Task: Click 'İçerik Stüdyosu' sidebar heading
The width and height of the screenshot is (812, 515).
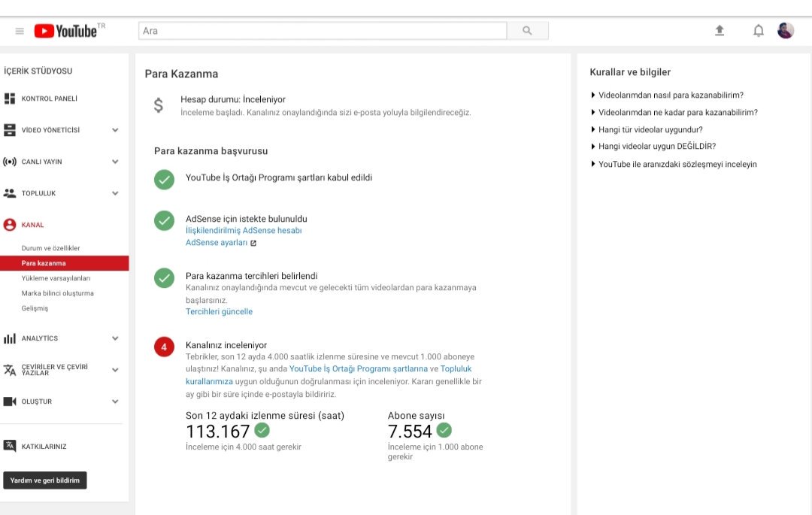Action: coord(38,71)
